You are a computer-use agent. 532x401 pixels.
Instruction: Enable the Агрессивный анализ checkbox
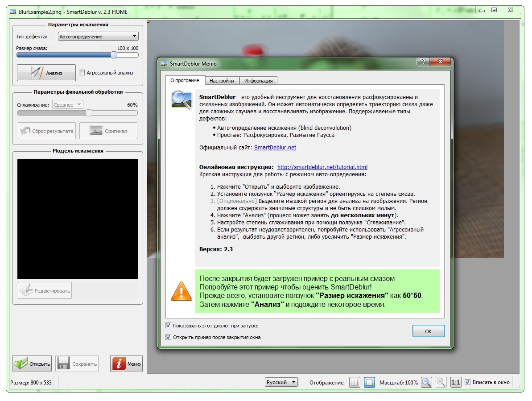coord(82,73)
